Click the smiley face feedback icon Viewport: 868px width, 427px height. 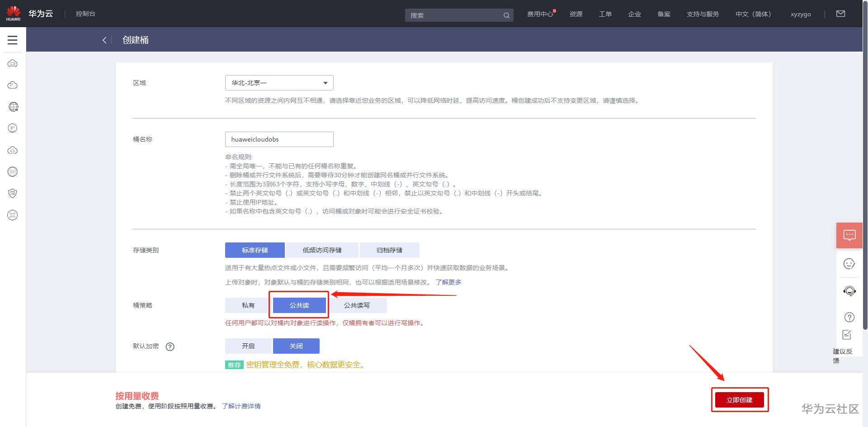[849, 264]
